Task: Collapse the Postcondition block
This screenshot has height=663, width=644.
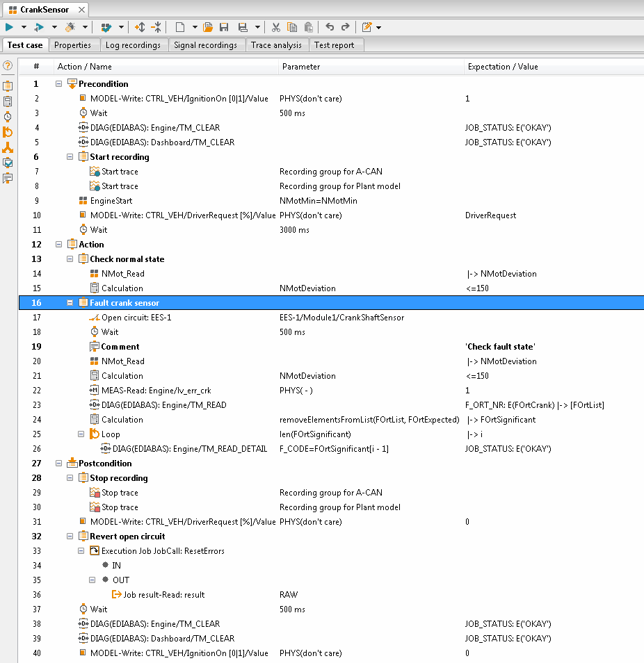Action: (x=59, y=464)
